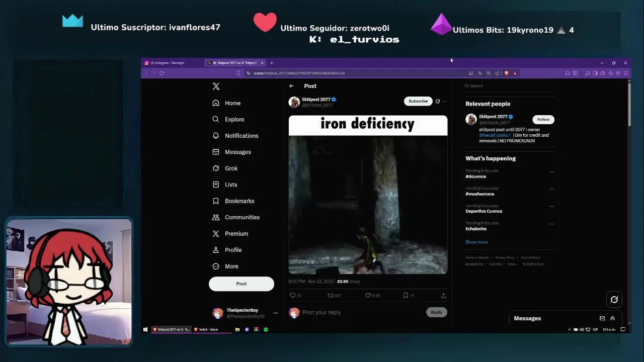The image size is (644, 362).
Task: Open the Brave hamburger menu
Action: [x=626, y=73]
